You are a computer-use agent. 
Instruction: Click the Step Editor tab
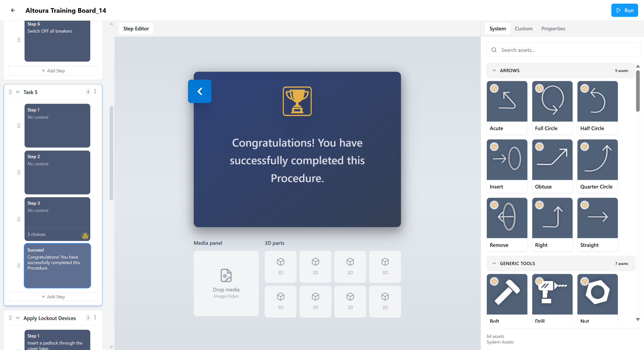pos(136,29)
